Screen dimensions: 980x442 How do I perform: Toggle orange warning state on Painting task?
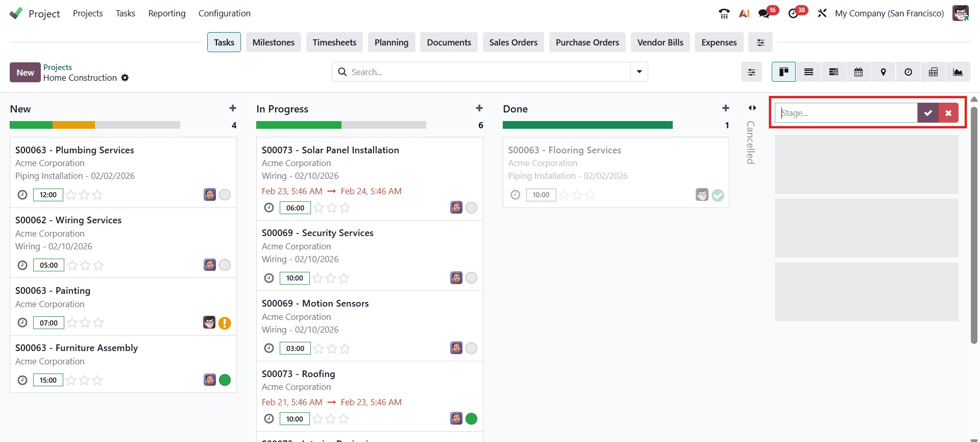(x=225, y=323)
